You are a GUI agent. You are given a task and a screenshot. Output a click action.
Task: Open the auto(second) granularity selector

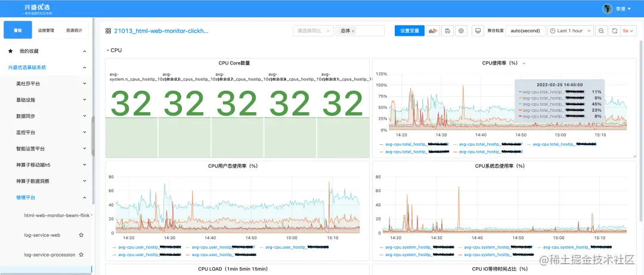tap(525, 31)
